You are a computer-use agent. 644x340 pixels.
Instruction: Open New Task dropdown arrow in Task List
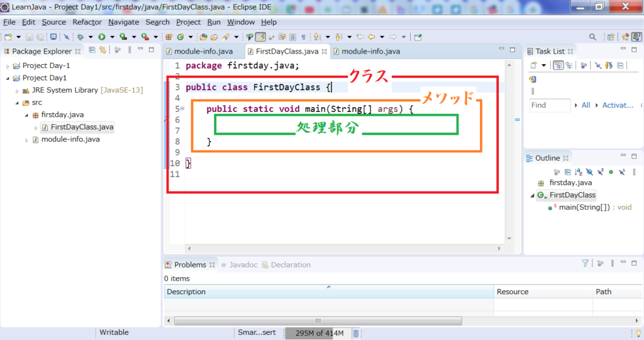544,65
